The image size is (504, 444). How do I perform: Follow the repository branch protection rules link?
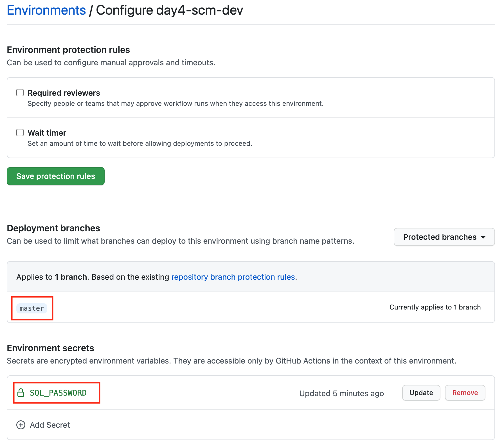pyautogui.click(x=233, y=277)
